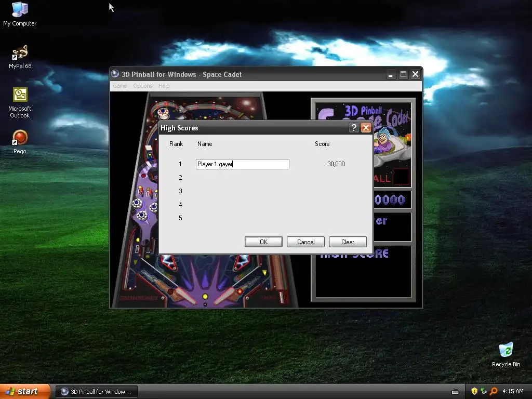
Task: Click rank number 4
Action: point(180,205)
